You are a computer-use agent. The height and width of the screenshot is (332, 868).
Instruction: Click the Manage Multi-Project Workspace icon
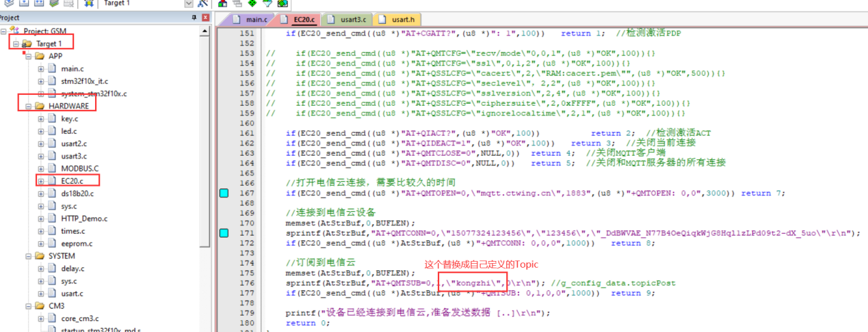click(237, 3)
